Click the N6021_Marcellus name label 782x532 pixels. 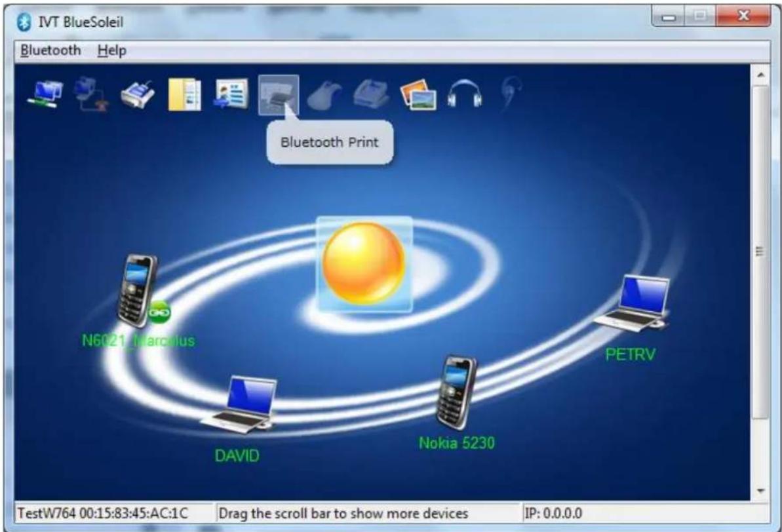pos(138,341)
